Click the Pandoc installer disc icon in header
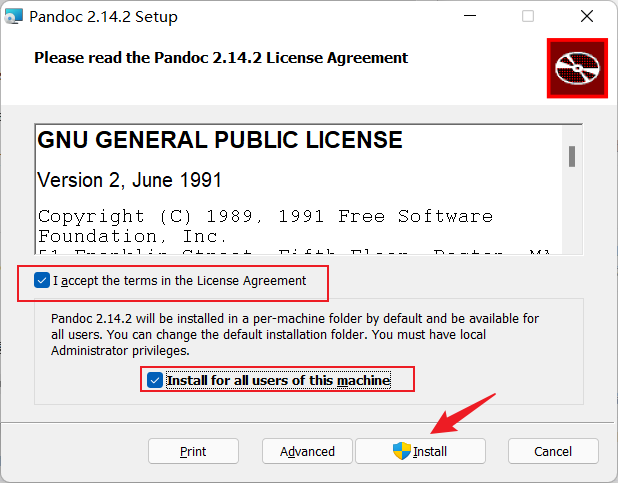The width and height of the screenshot is (618, 483). (577, 68)
